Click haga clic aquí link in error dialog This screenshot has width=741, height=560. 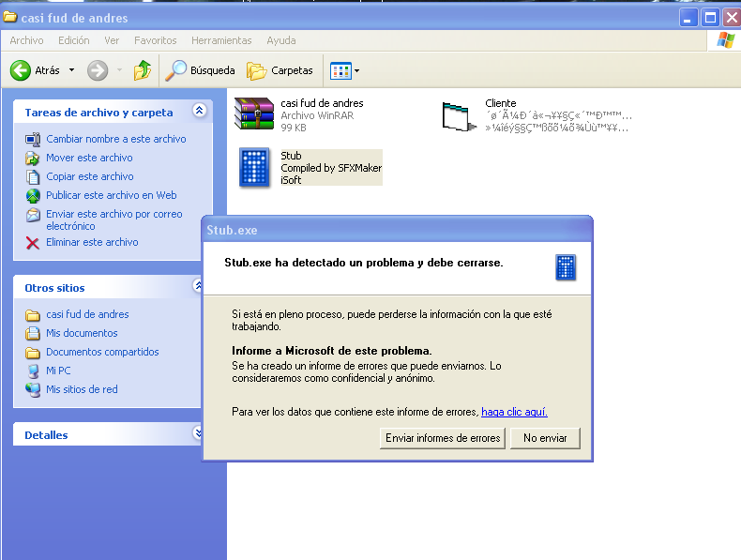(x=514, y=412)
